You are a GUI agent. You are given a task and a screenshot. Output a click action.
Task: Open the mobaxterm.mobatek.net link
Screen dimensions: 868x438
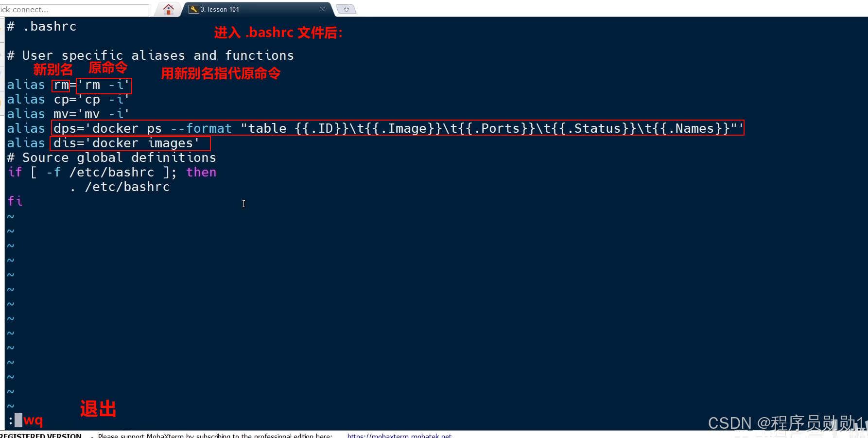pyautogui.click(x=399, y=435)
